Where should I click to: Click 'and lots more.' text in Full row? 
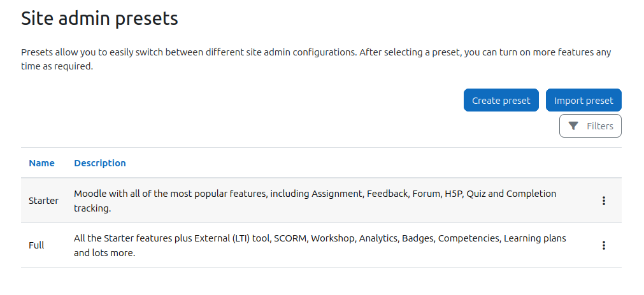coord(104,253)
